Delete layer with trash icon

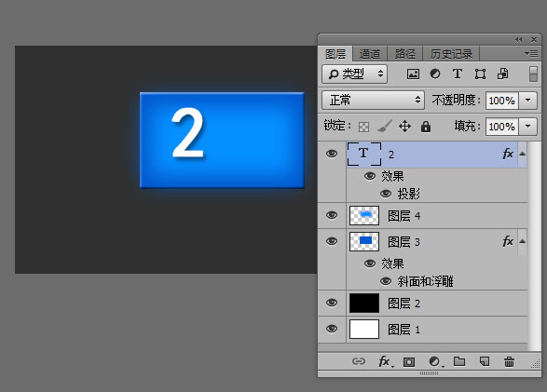tap(509, 362)
